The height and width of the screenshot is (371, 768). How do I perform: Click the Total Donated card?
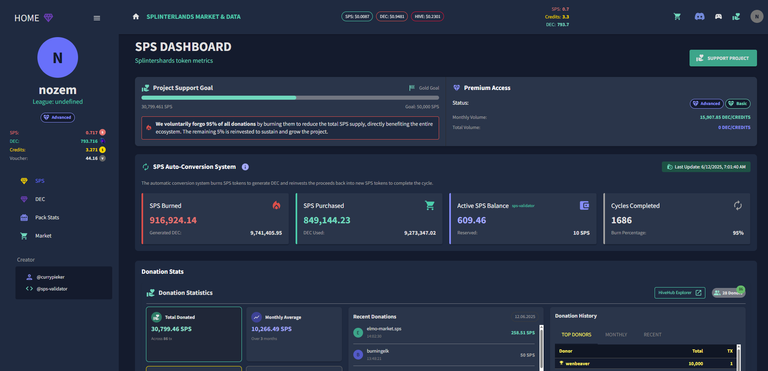[x=194, y=334]
